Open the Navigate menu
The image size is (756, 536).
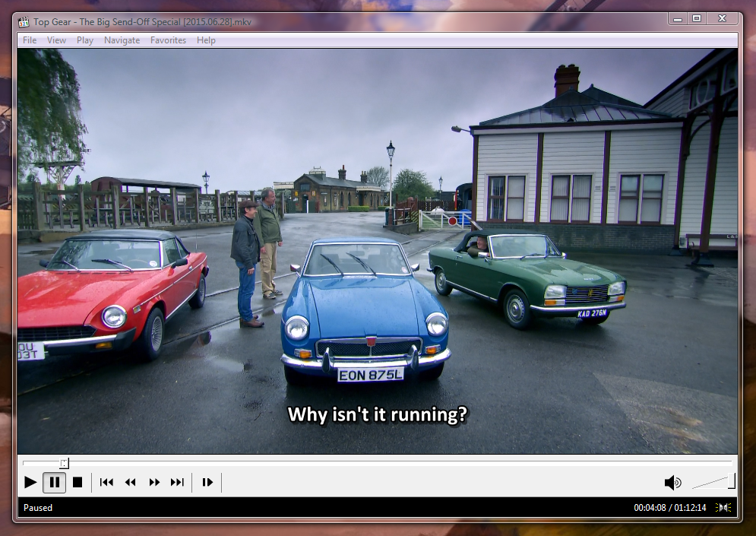(122, 40)
